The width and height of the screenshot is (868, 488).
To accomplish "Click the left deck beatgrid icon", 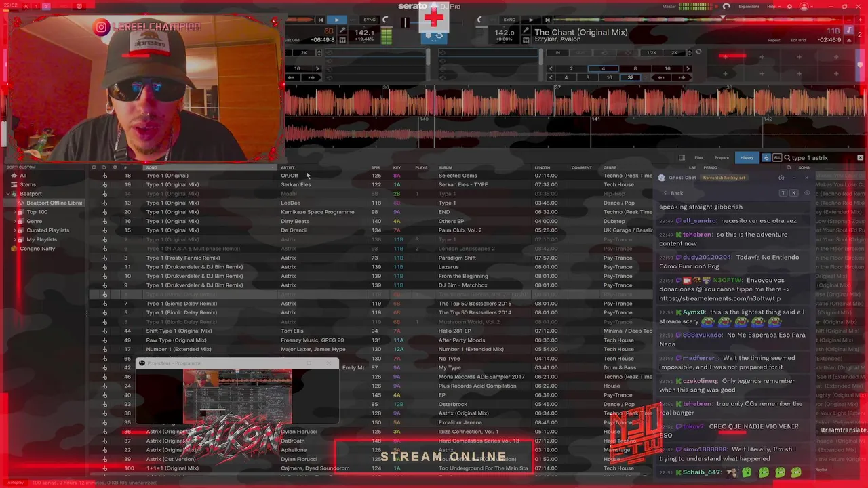I will pyautogui.click(x=342, y=40).
